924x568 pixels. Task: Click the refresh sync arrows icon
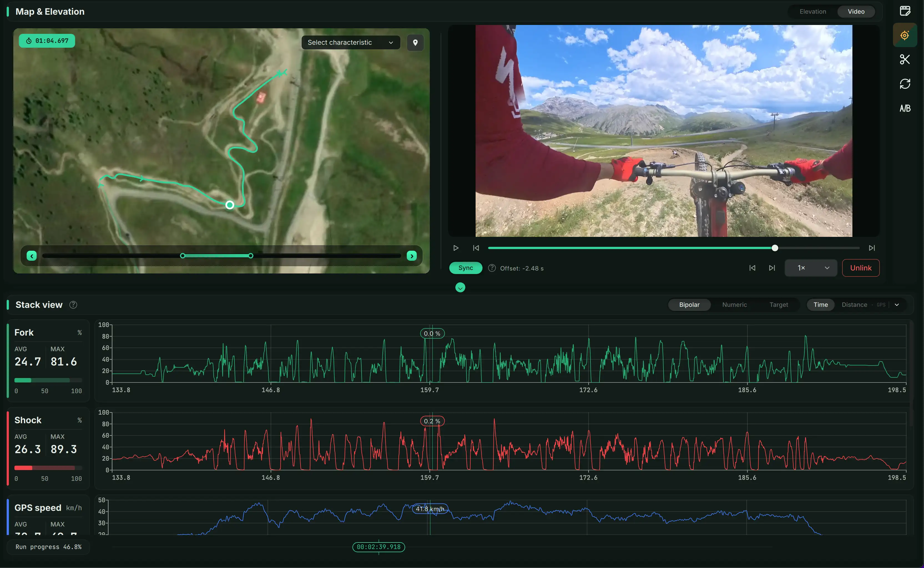tap(905, 84)
